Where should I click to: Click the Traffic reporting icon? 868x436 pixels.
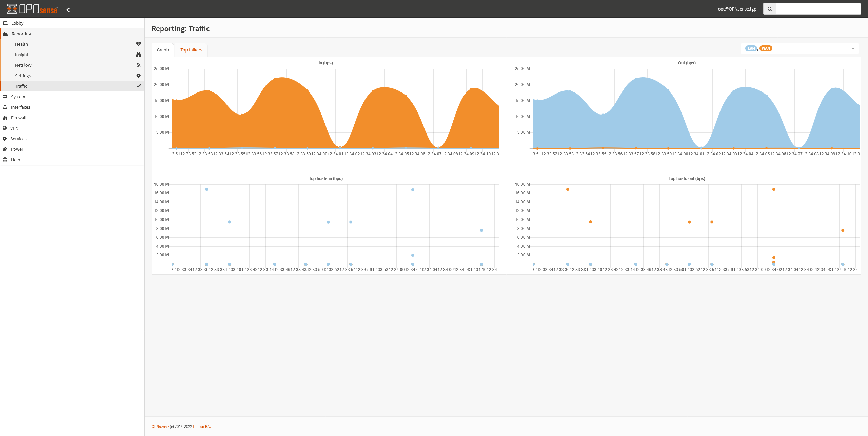coord(138,86)
